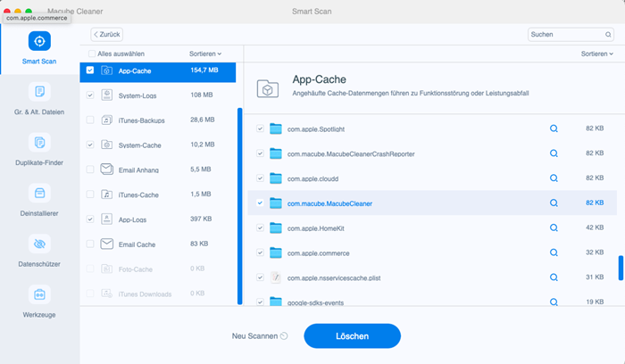
Task: Click the iTunes-Backups category icon
Action: click(106, 120)
